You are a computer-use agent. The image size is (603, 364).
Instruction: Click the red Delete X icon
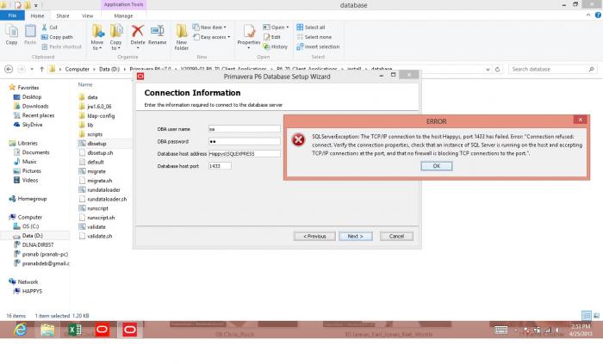[137, 31]
